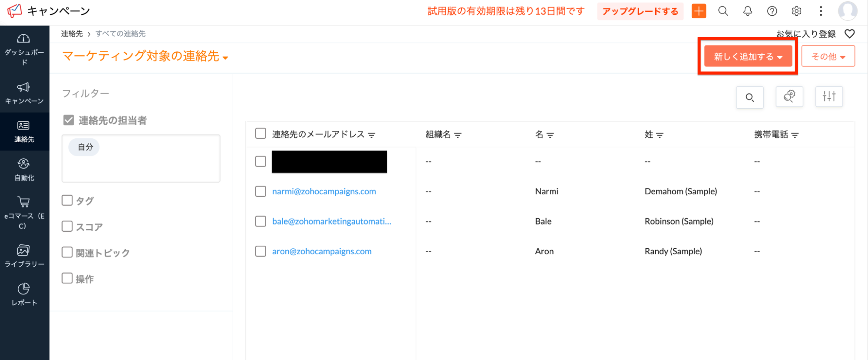Open the aron@zohocampaigns.com contact link
This screenshot has width=868, height=360.
coord(321,251)
